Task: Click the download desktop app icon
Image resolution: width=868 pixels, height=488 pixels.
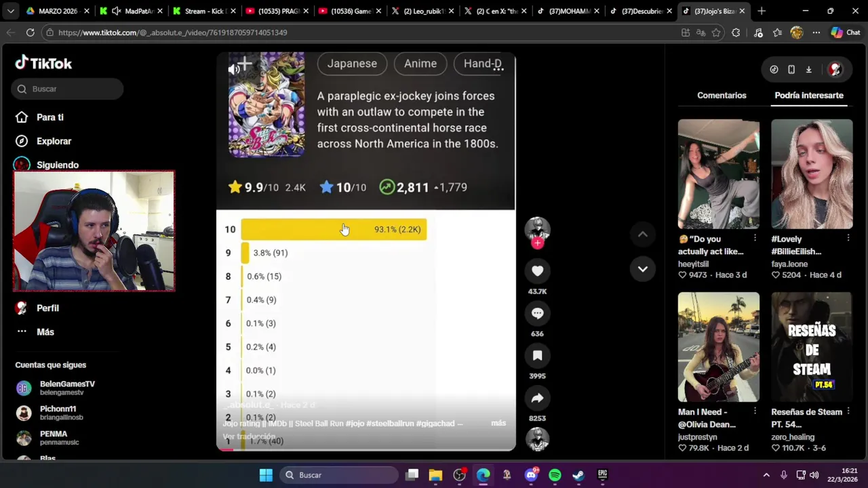Action: point(808,69)
